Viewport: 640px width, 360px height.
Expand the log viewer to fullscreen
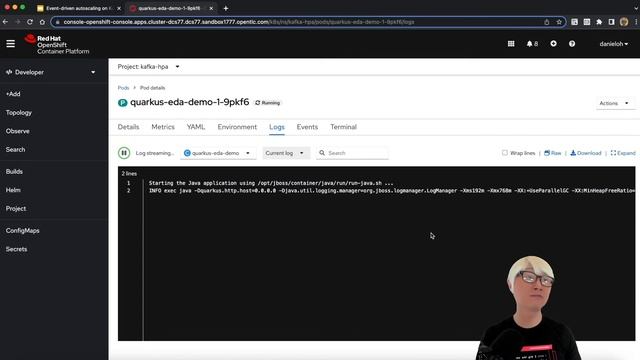point(623,153)
